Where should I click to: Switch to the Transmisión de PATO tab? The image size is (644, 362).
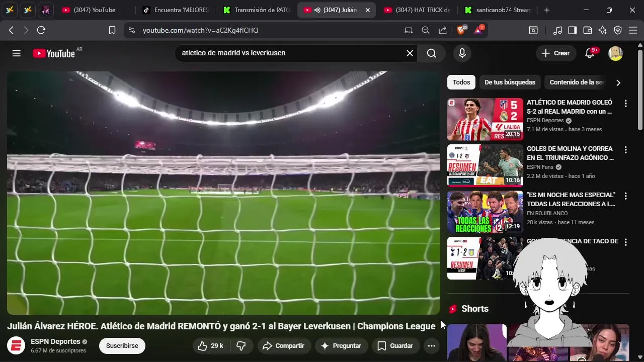256,10
